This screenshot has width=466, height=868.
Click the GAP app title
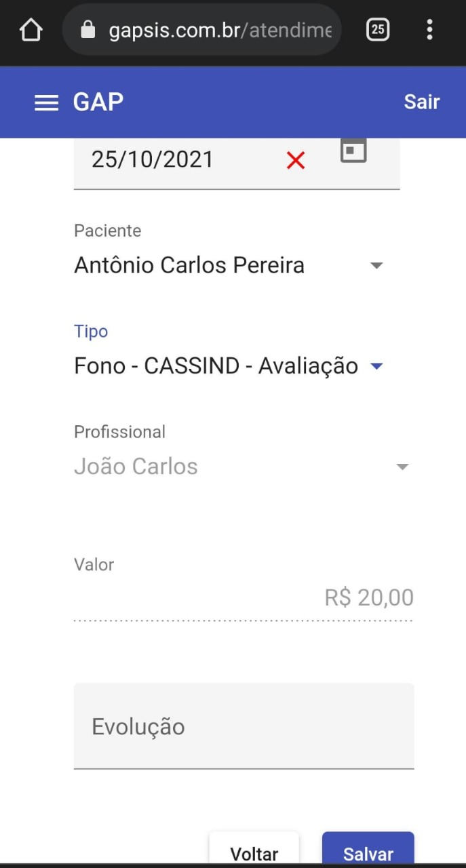98,102
